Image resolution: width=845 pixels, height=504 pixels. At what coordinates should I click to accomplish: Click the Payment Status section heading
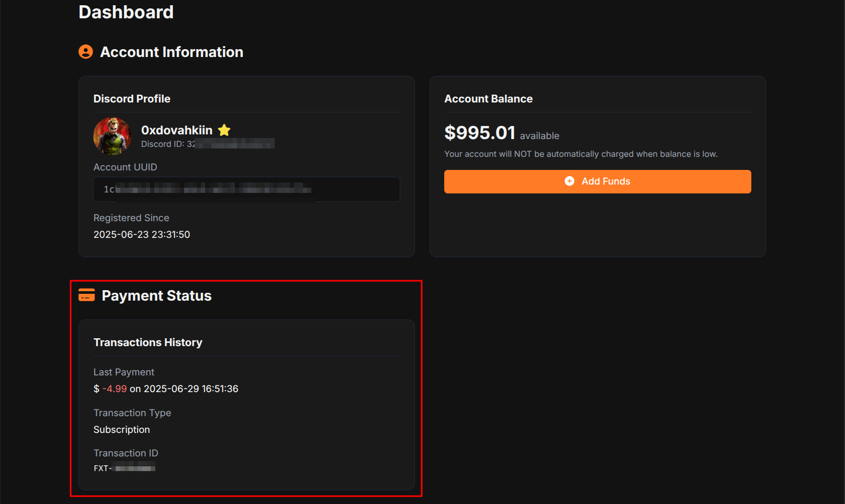(156, 296)
